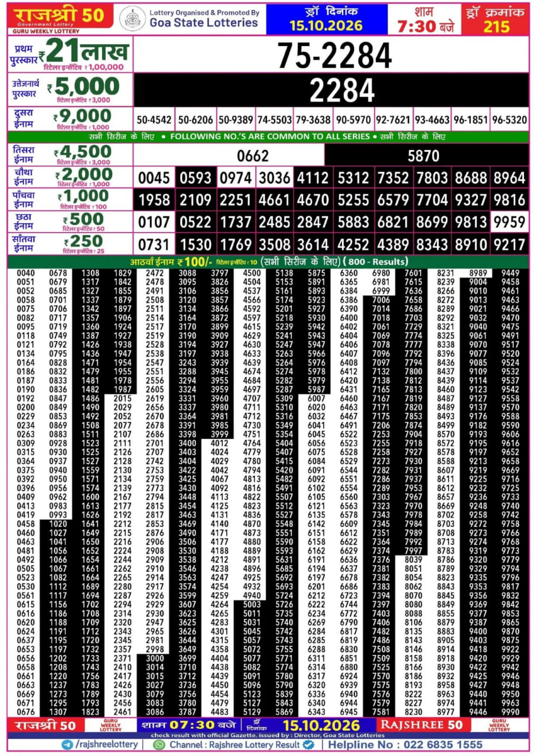Select fourth prize number 0045
This screenshot has width=534, height=756.
tap(155, 178)
